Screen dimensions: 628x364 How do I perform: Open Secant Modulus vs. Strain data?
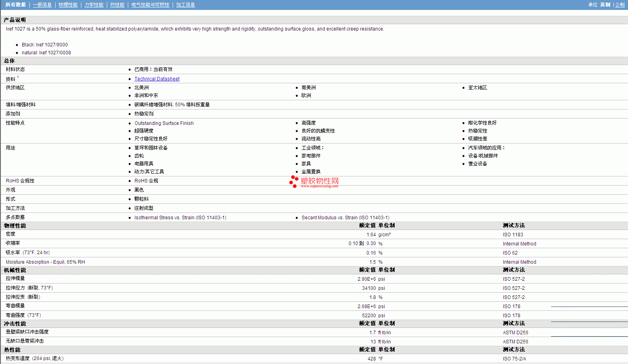tap(345, 218)
